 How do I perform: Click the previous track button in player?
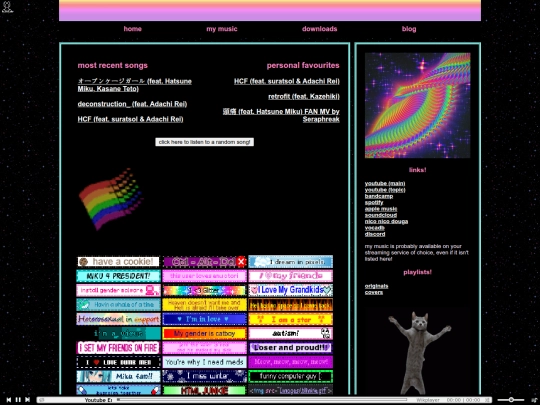9,399
